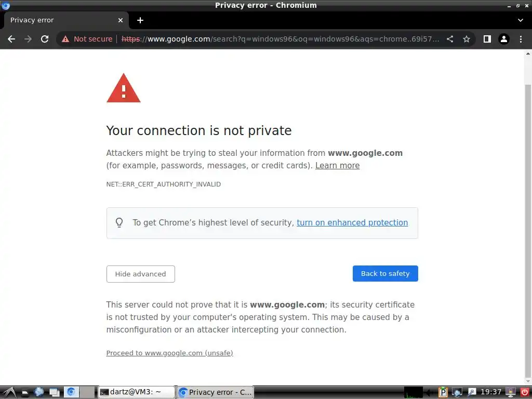
Task: Expand the tab search dropdown
Action: [x=521, y=20]
